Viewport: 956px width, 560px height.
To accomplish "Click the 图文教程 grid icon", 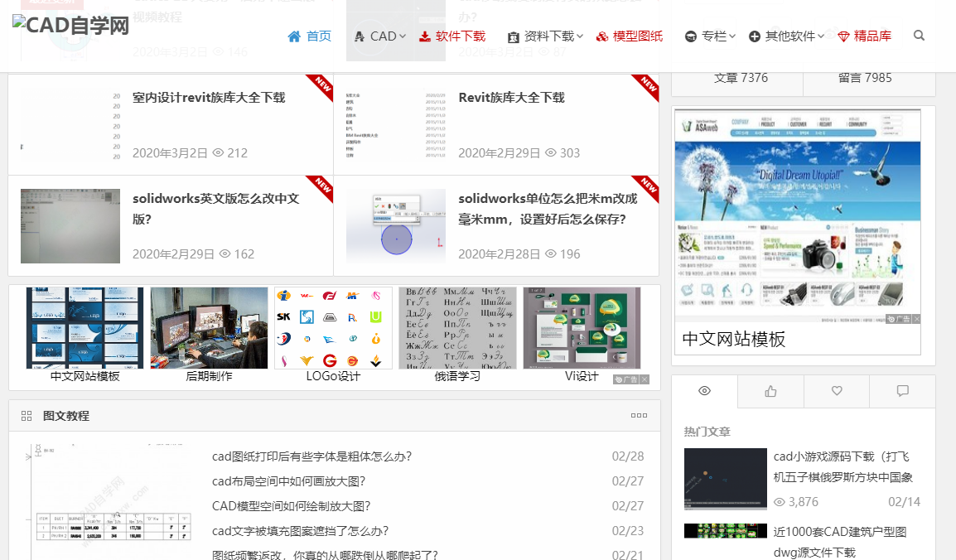I will click(x=26, y=415).
